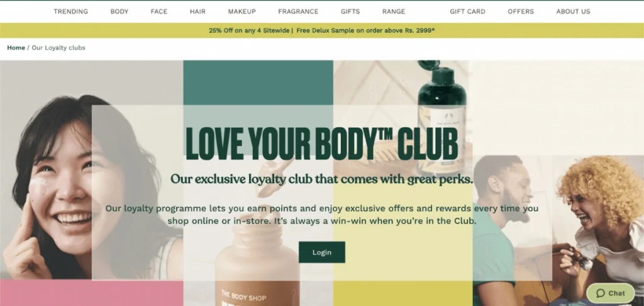
Task: Click the Login button
Action: coord(322,252)
